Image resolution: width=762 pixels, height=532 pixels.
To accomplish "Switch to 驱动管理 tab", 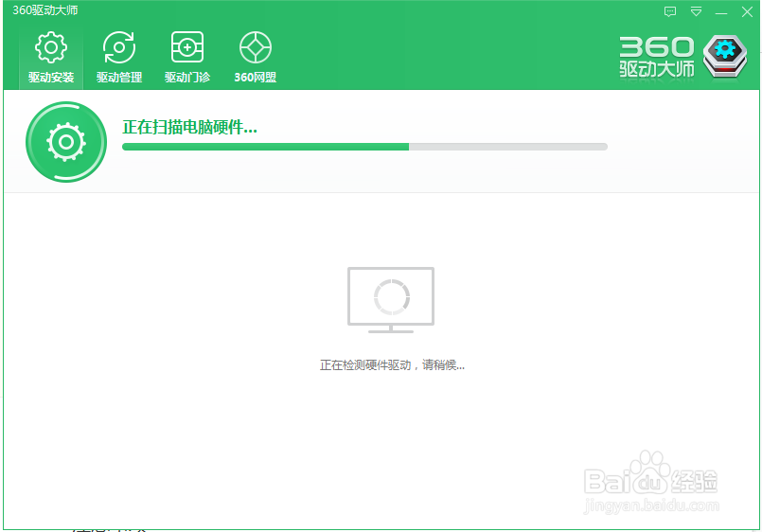I will click(119, 58).
